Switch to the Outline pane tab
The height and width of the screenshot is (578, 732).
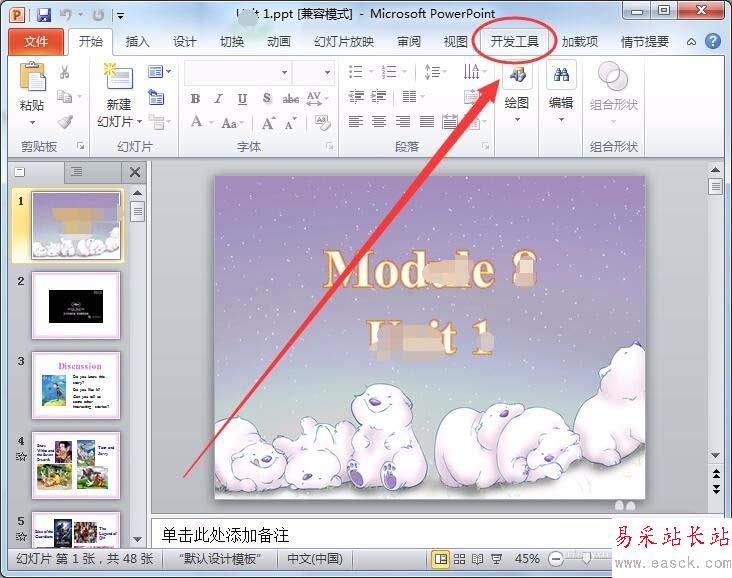[77, 172]
